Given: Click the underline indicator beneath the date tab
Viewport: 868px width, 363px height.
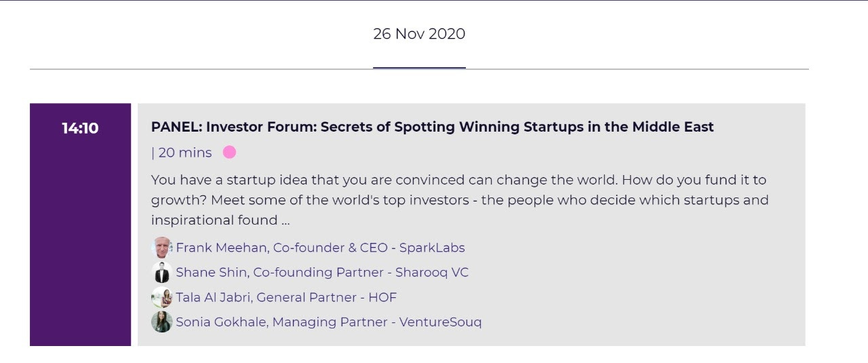Looking at the screenshot, I should point(419,68).
